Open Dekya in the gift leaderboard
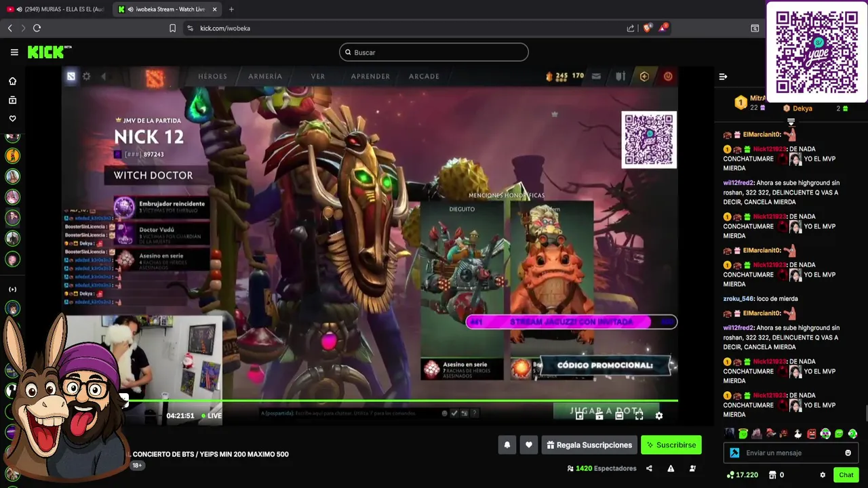The width and height of the screenshot is (868, 488). click(802, 108)
